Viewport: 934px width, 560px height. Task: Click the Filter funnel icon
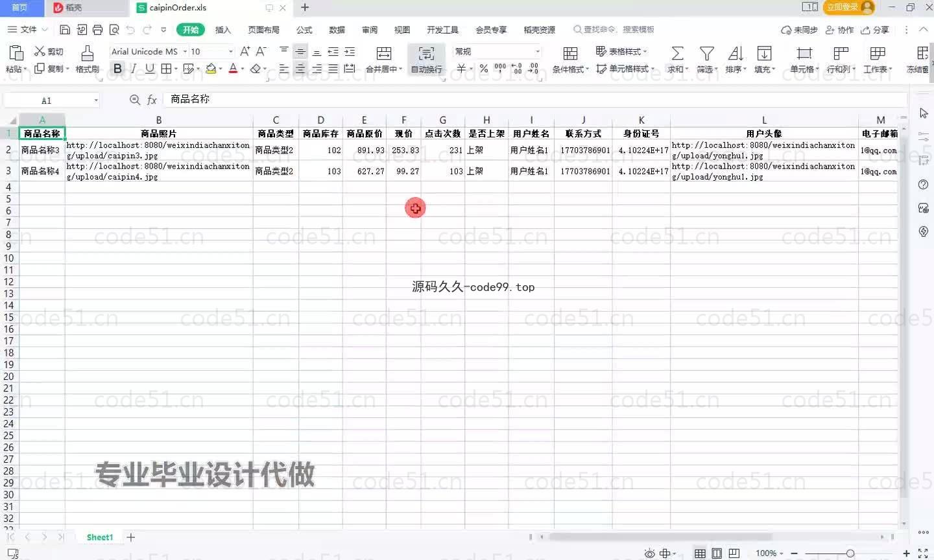pos(706,53)
